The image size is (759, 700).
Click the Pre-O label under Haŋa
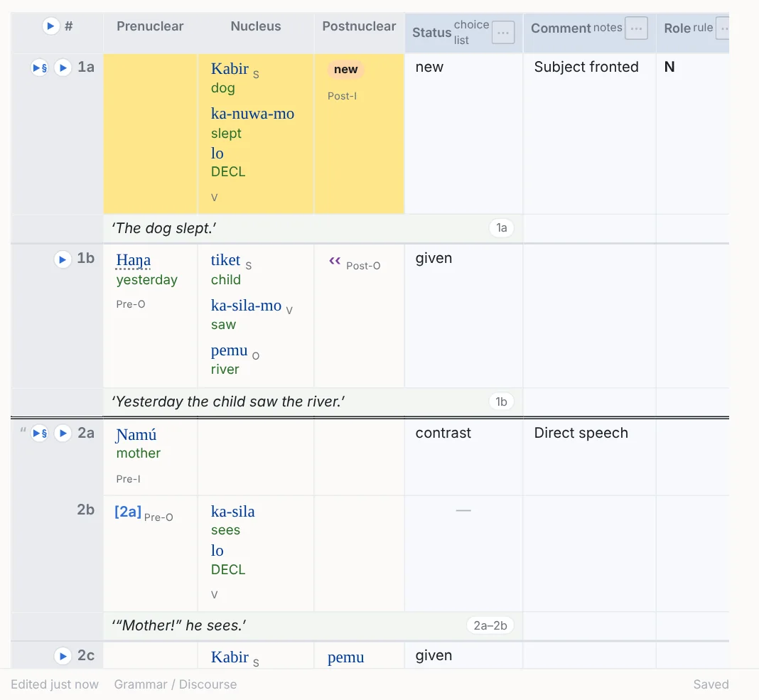click(x=131, y=304)
